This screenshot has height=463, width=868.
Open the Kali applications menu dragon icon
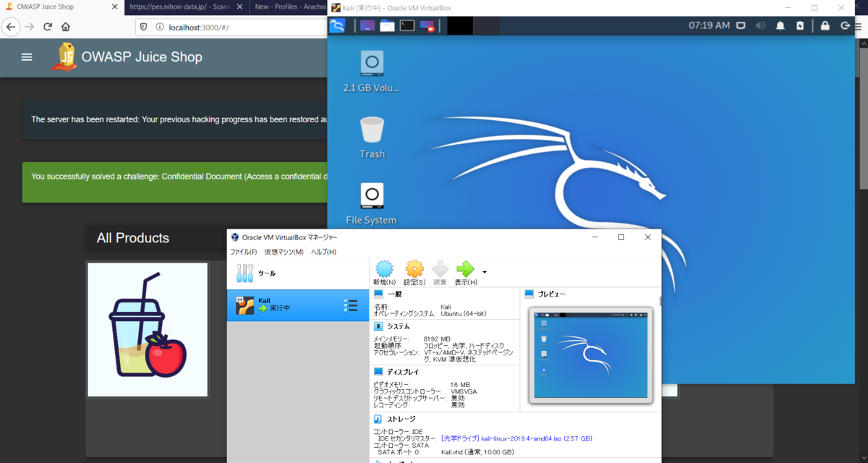pos(337,25)
